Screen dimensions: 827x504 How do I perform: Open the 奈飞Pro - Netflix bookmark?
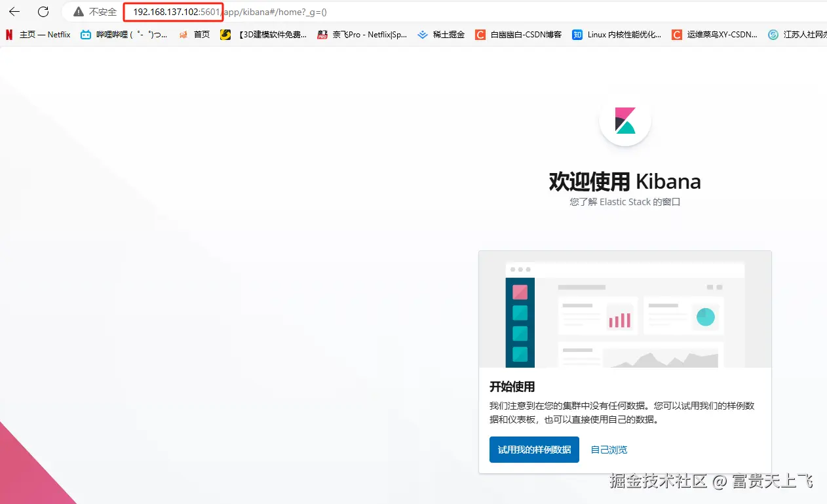(362, 35)
